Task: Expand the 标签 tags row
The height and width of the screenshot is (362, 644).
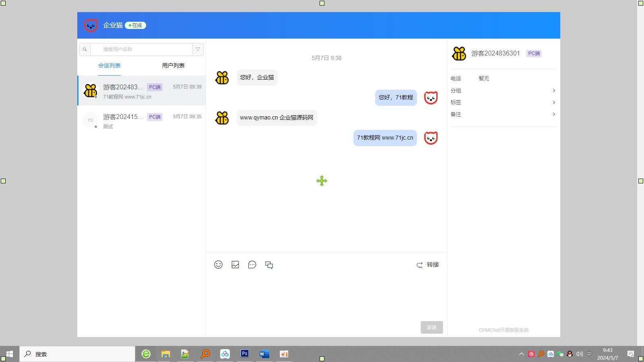Action: pyautogui.click(x=503, y=103)
